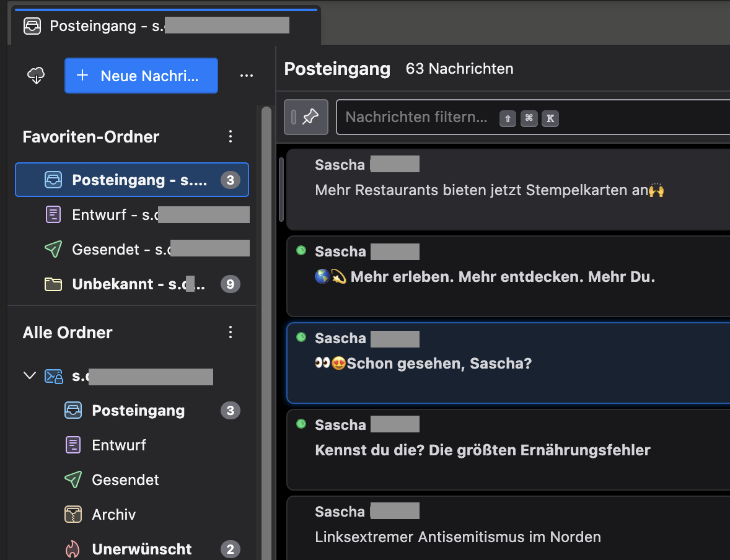The height and width of the screenshot is (560, 730).
Task: Open Favoriten-Ordner options menu
Action: 231,136
